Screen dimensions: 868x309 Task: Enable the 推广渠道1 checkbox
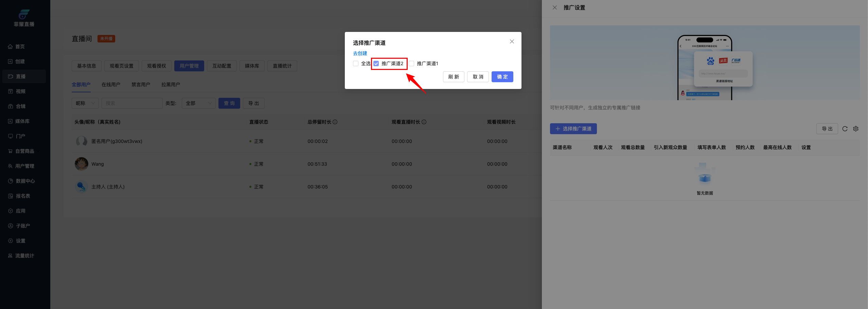coord(411,63)
